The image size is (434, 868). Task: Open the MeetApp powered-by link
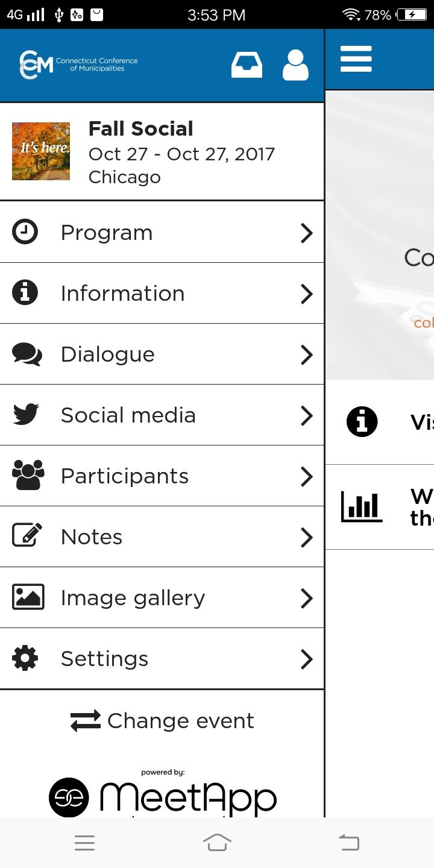(163, 795)
